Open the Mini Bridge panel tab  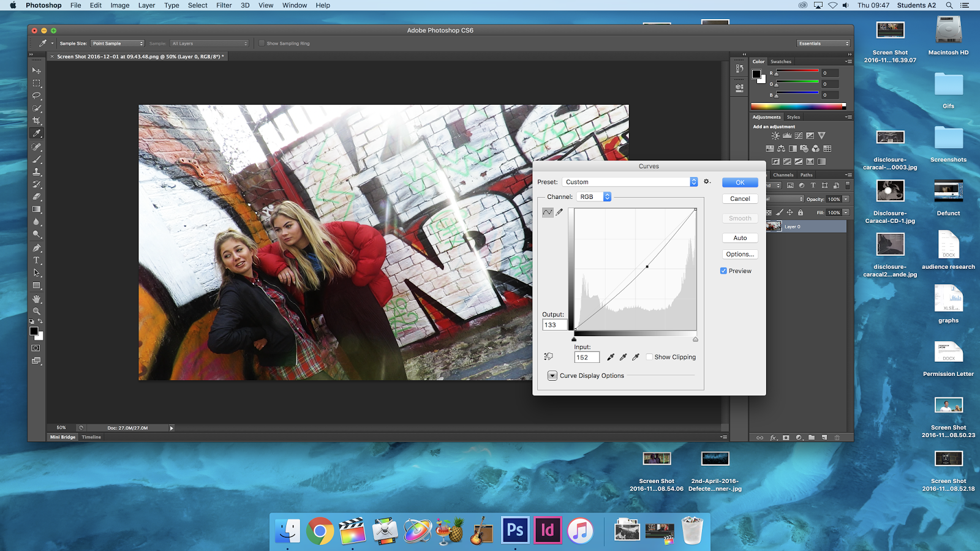(x=62, y=437)
